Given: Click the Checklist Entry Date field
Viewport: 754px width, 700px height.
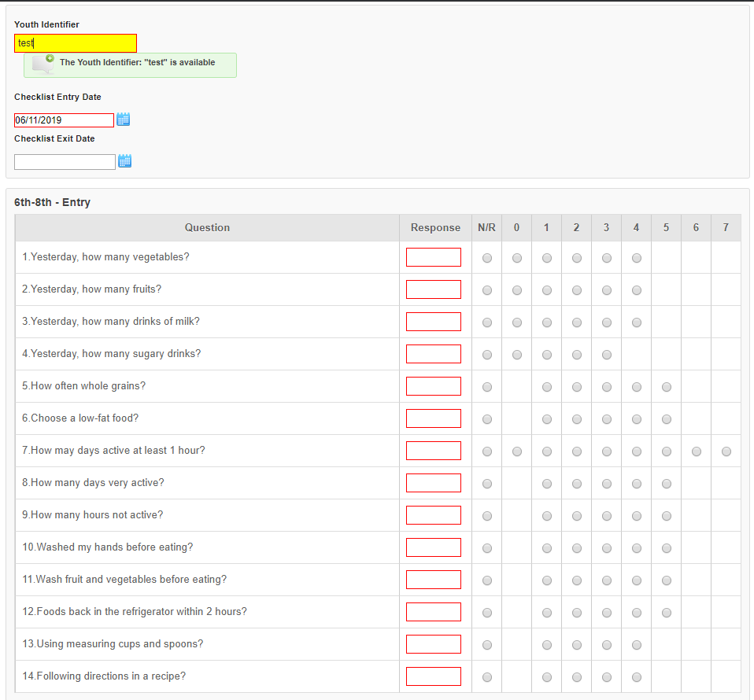Looking at the screenshot, I should 64,120.
